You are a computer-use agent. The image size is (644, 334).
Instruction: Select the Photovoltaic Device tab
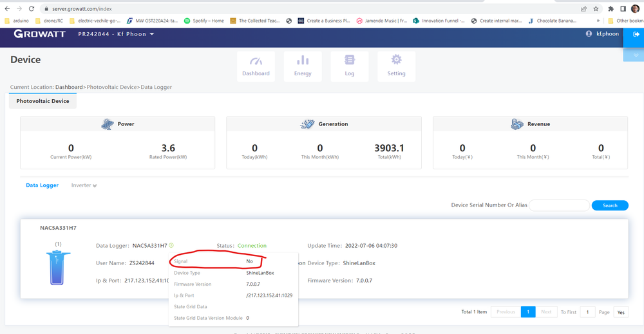[x=43, y=101]
